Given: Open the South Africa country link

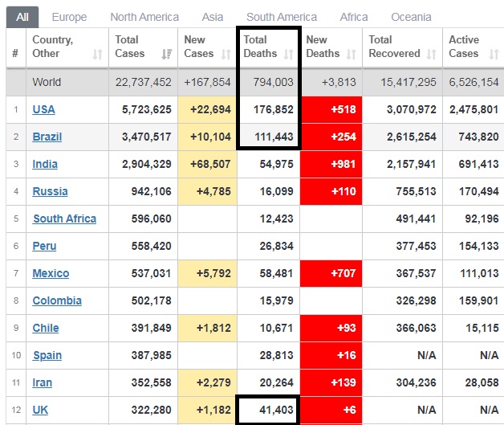Looking at the screenshot, I should tap(65, 219).
